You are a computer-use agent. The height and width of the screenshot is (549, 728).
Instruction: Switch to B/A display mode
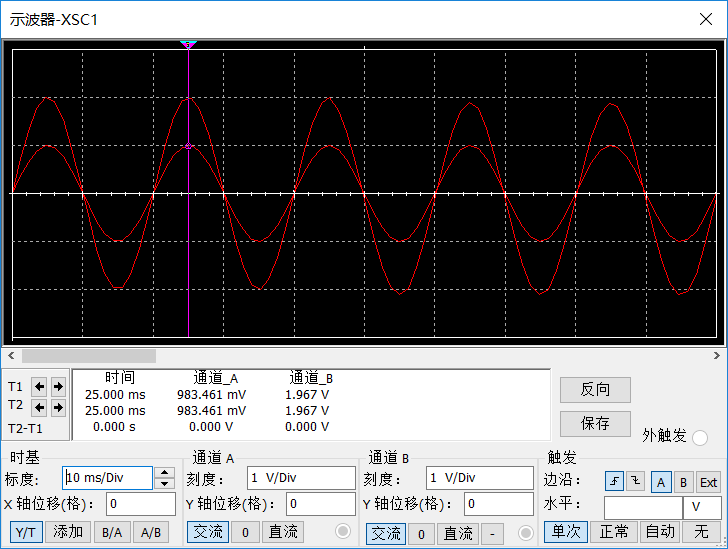tap(110, 532)
